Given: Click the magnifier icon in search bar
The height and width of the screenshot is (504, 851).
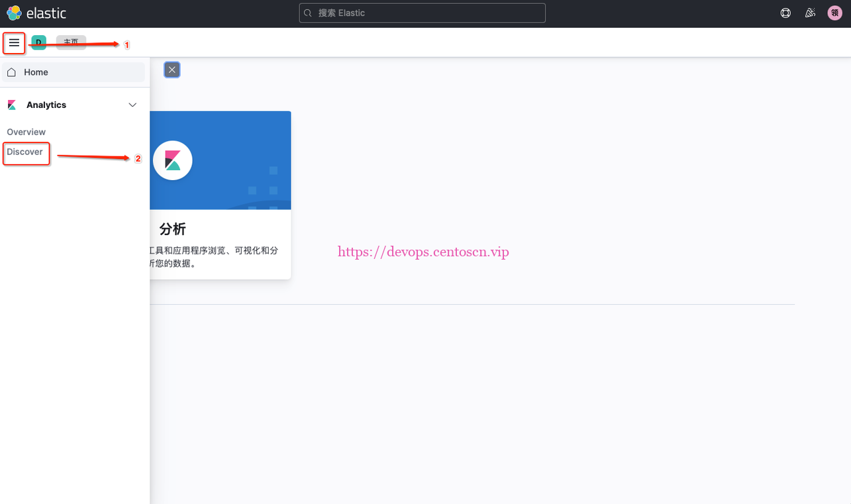Looking at the screenshot, I should point(307,13).
